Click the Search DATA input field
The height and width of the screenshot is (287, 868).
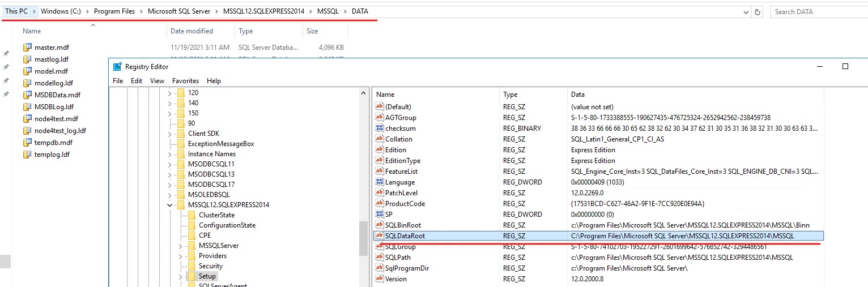(819, 12)
